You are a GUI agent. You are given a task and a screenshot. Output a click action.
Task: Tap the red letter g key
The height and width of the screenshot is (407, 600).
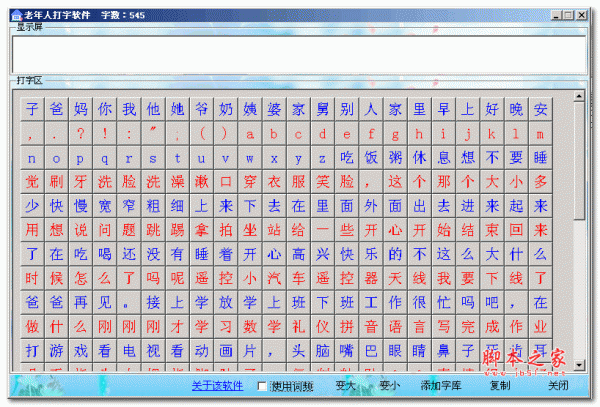point(395,133)
